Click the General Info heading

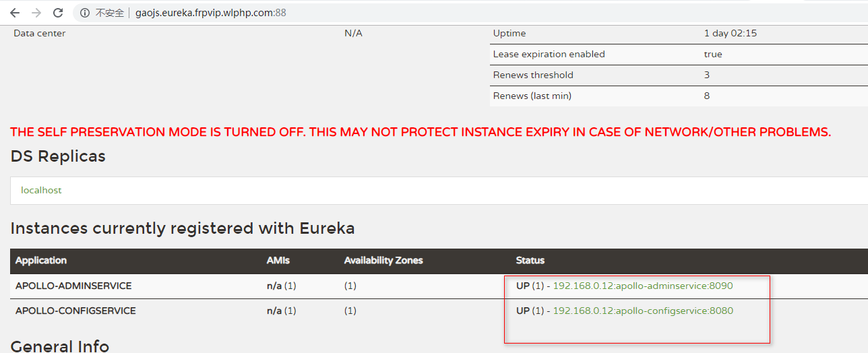tap(60, 346)
